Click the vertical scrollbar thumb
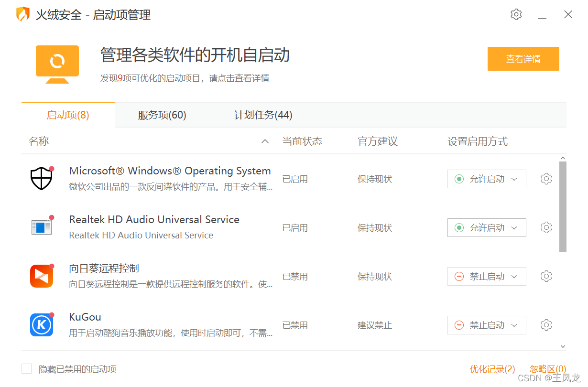 (x=563, y=206)
